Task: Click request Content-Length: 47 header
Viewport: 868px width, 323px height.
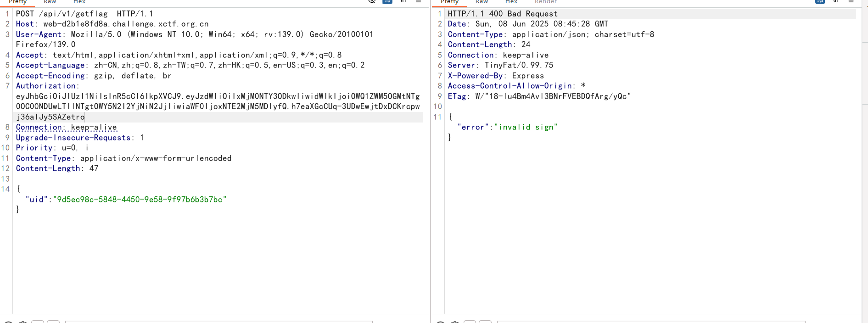Action: [x=57, y=168]
